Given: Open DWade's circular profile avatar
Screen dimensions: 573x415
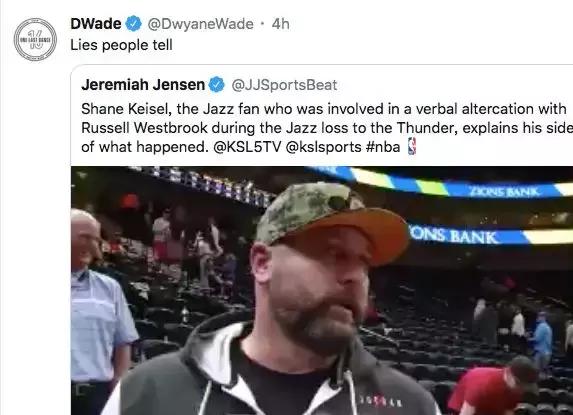Looking at the screenshot, I should (x=35, y=39).
